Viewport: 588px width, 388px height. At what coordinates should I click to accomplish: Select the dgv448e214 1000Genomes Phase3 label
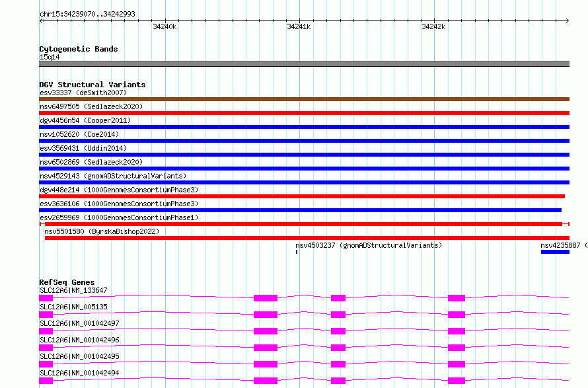(119, 190)
